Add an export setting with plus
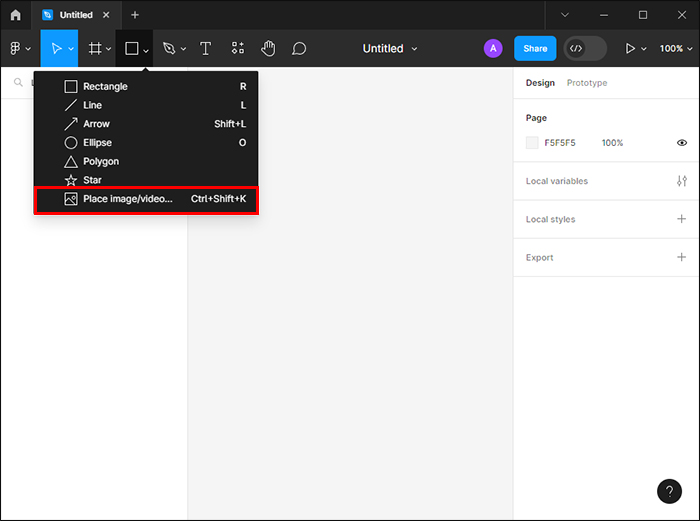The image size is (700, 521). click(x=681, y=257)
